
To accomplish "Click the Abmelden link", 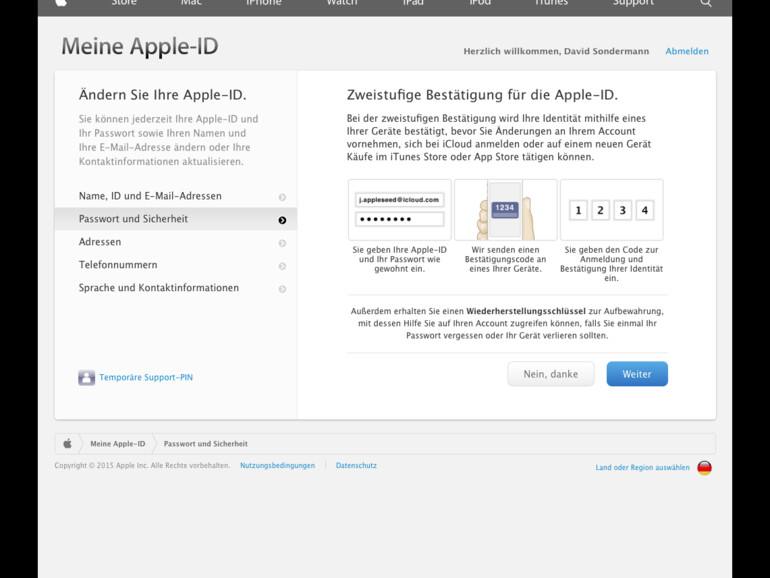I will click(687, 51).
